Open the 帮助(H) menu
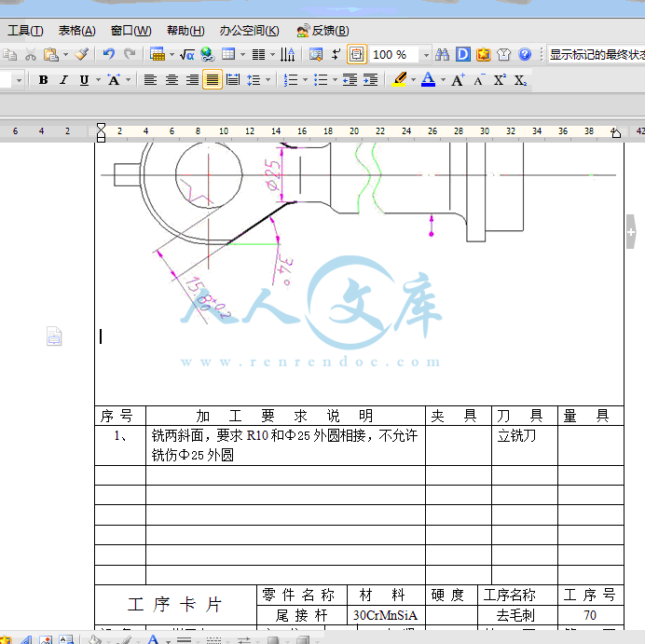The image size is (645, 644). (185, 31)
